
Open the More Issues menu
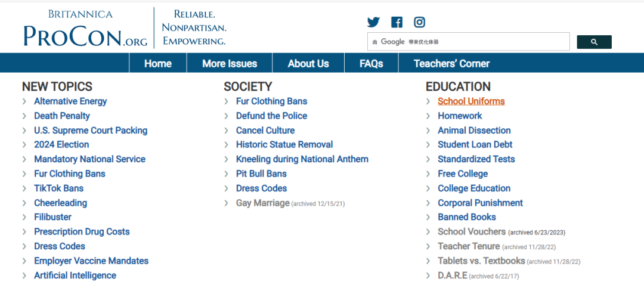pos(230,64)
